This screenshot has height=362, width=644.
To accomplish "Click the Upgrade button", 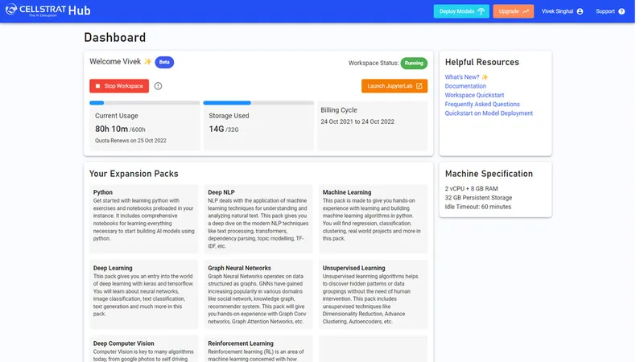I will tap(514, 11).
